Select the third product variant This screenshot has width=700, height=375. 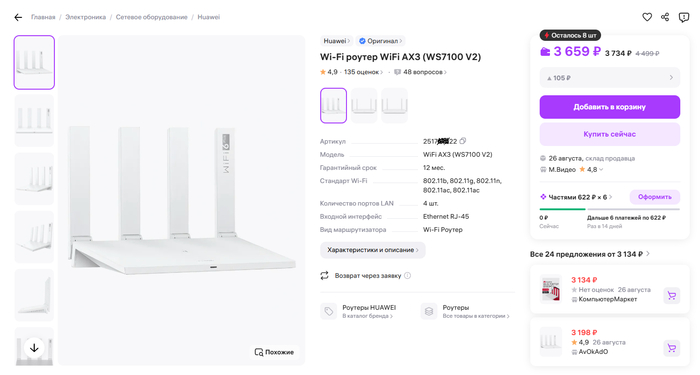[x=394, y=105]
